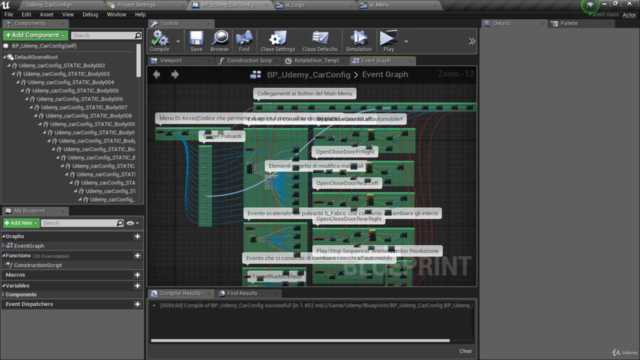Open the View menu
The image size is (640, 360).
(68, 14)
